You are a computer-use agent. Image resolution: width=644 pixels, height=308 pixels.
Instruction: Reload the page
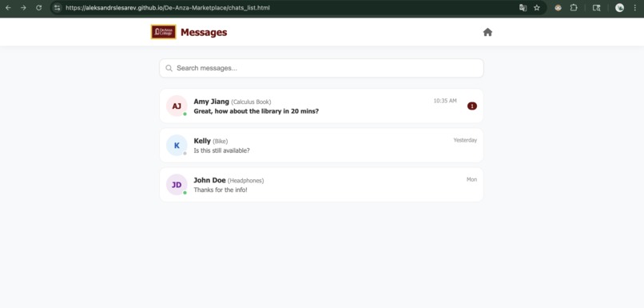[x=38, y=7]
